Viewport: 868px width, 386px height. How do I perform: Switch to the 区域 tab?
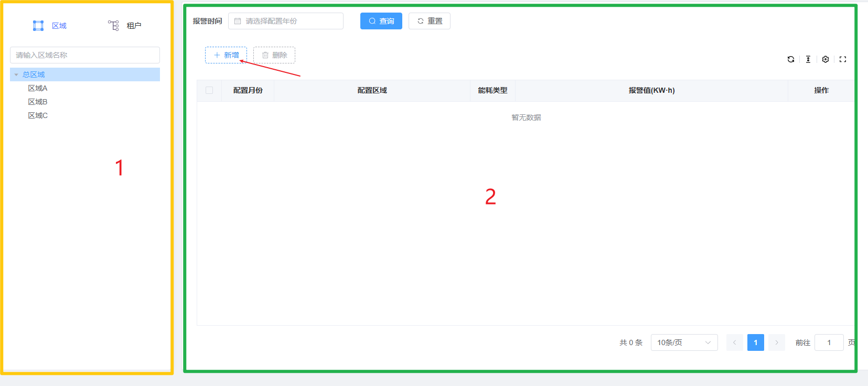(x=50, y=26)
